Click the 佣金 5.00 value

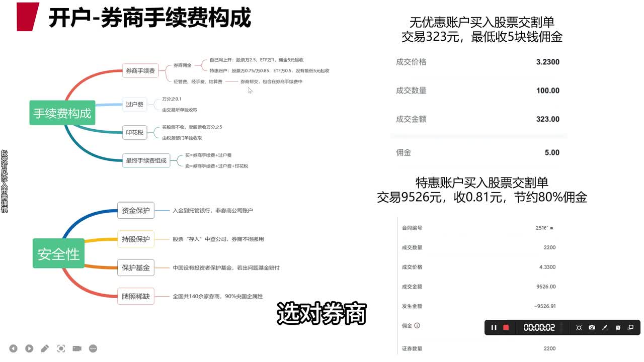552,153
